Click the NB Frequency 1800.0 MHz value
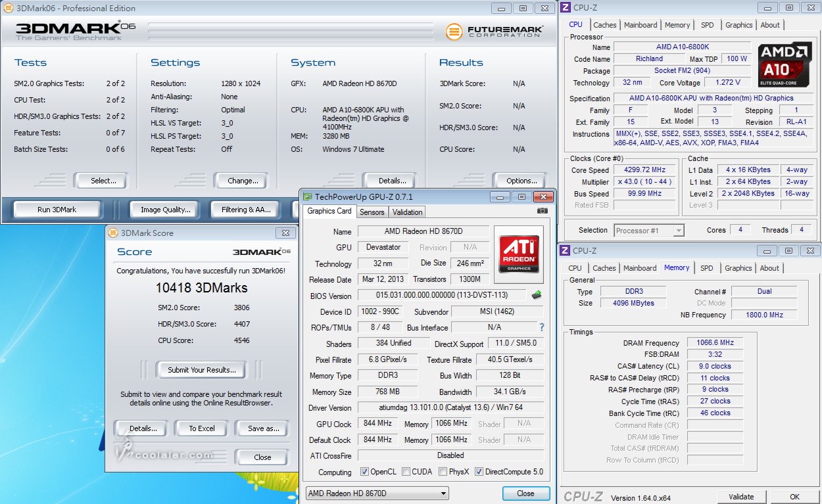Viewport: 822px width, 504px height. [x=764, y=315]
